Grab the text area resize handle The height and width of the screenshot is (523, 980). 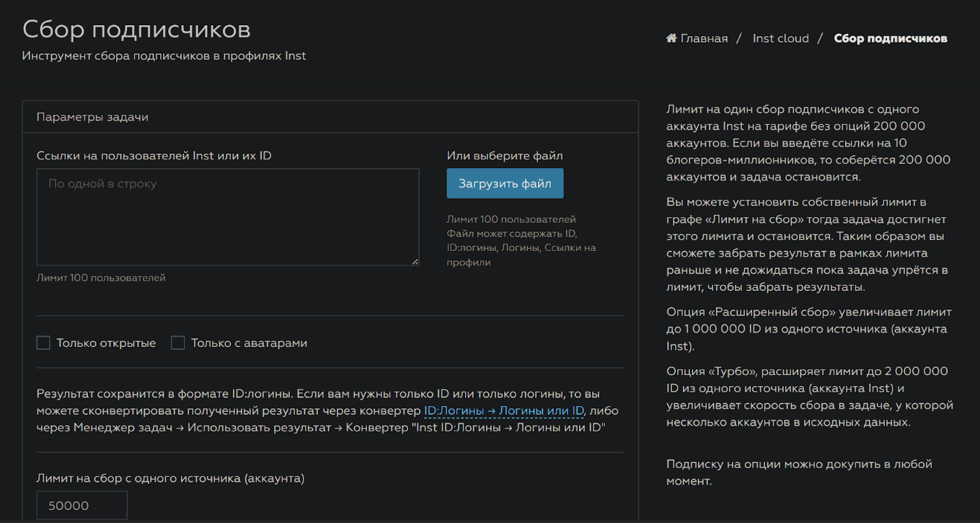[415, 261]
